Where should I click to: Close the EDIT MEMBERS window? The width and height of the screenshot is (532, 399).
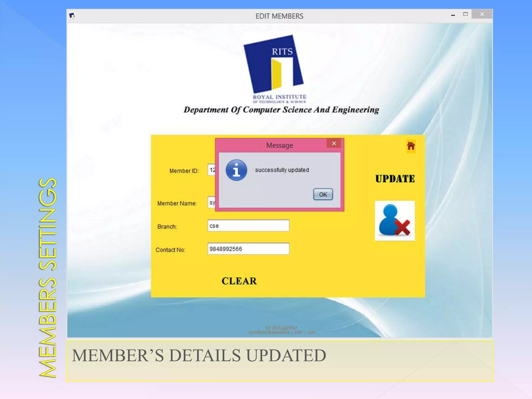coord(482,14)
